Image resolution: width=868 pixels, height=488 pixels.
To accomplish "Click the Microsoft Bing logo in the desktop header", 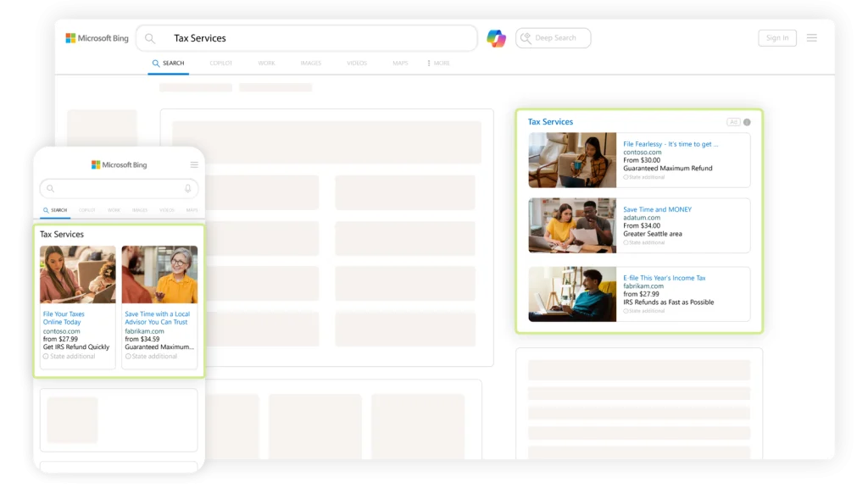I will click(97, 38).
